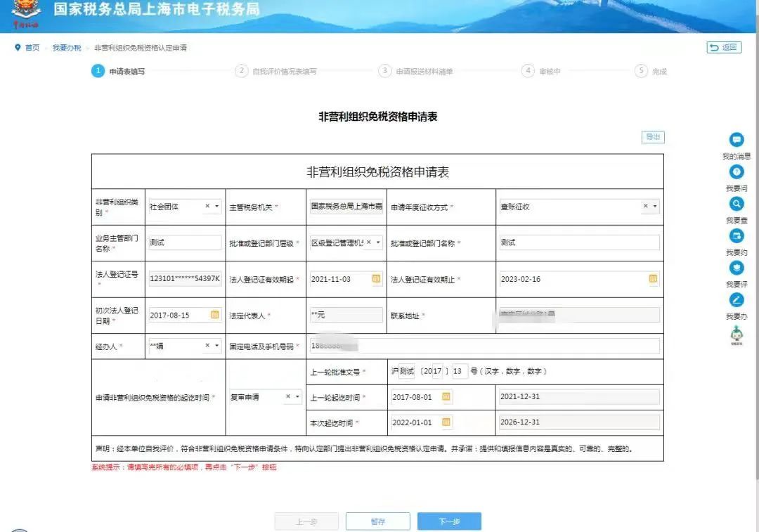
Task: Expand the 经办人 dropdown arrow
Action: click(217, 346)
